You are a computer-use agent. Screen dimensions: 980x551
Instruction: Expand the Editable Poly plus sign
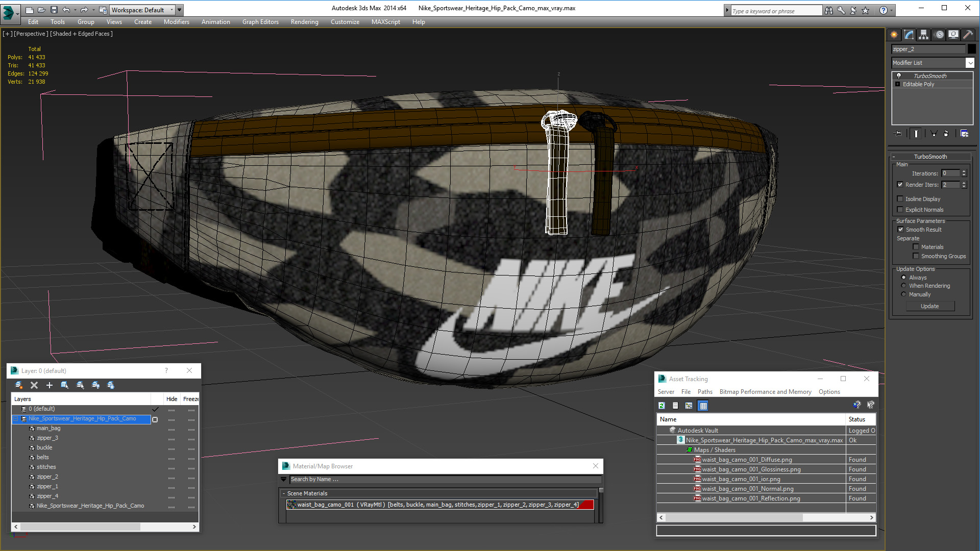click(x=897, y=84)
